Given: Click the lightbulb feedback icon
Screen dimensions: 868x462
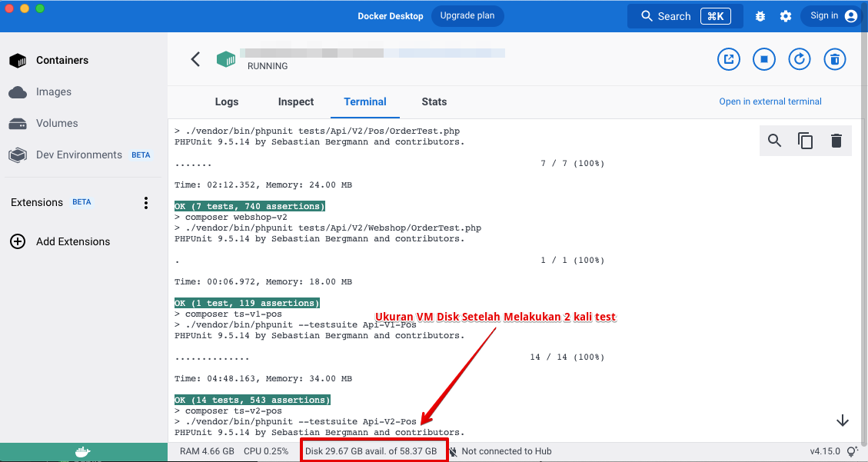Looking at the screenshot, I should point(853,451).
